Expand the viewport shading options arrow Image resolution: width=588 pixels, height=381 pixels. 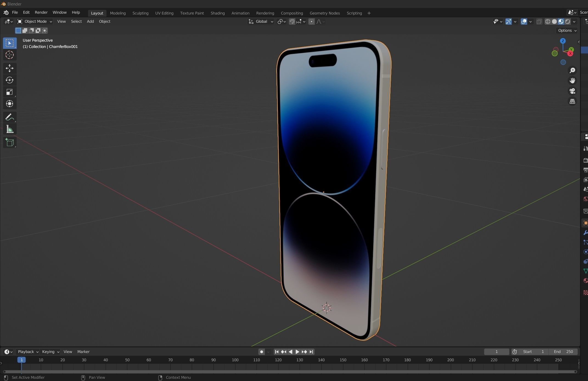(574, 21)
